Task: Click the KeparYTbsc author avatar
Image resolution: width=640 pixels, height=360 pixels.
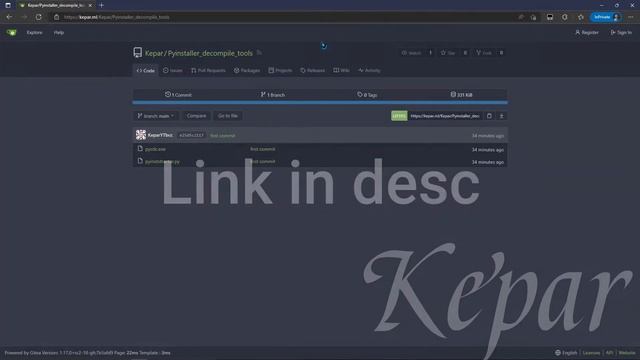Action: (x=141, y=135)
